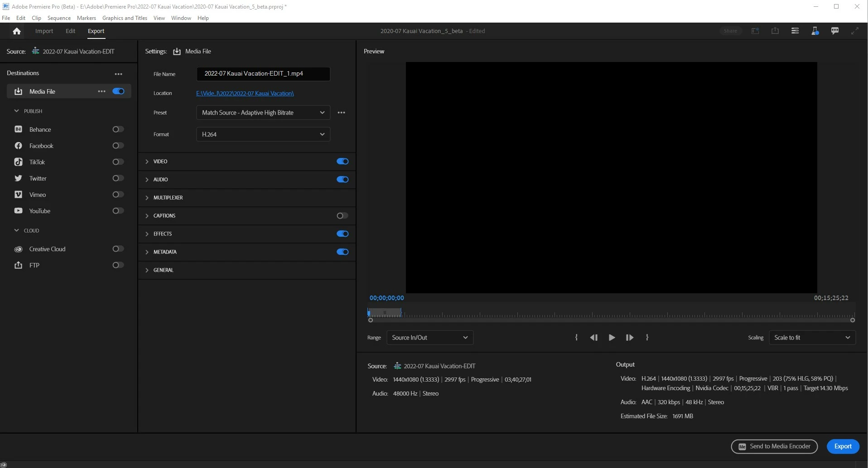The image size is (868, 468).
Task: Open preset options three-dot menu
Action: [x=341, y=113]
